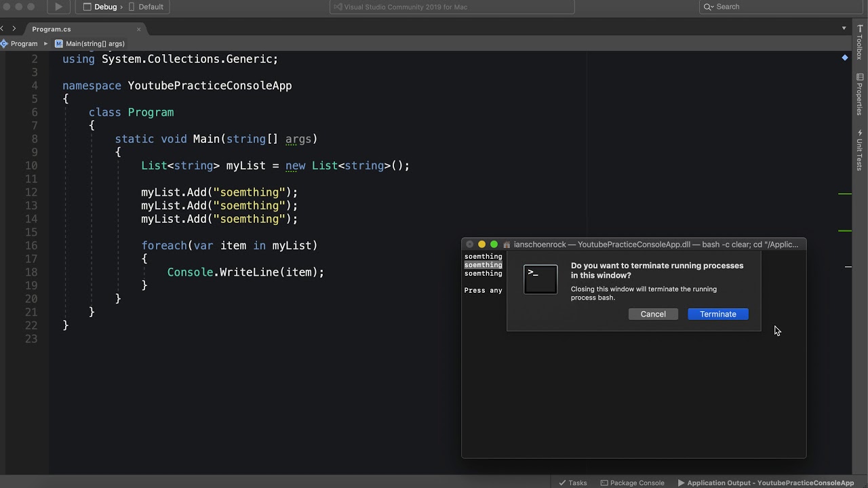Click the home folder icon in Terminal title
868x488 pixels.
tap(507, 245)
